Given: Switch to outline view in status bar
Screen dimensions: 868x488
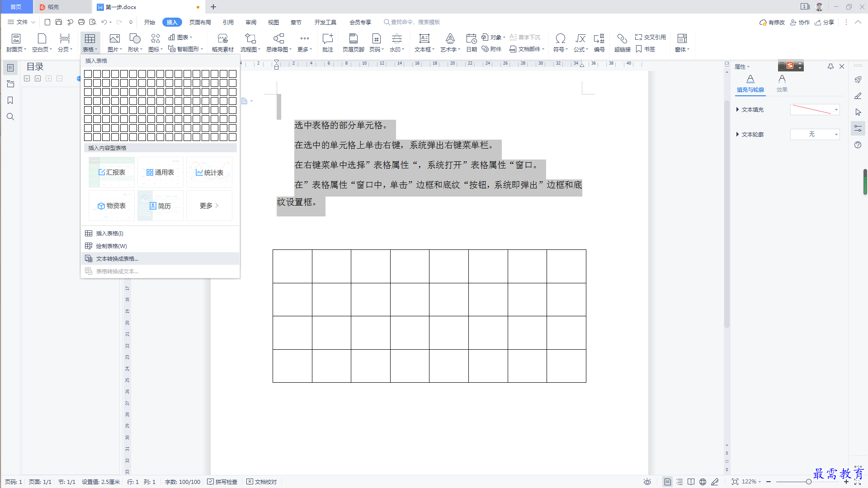Looking at the screenshot, I should [x=679, y=482].
